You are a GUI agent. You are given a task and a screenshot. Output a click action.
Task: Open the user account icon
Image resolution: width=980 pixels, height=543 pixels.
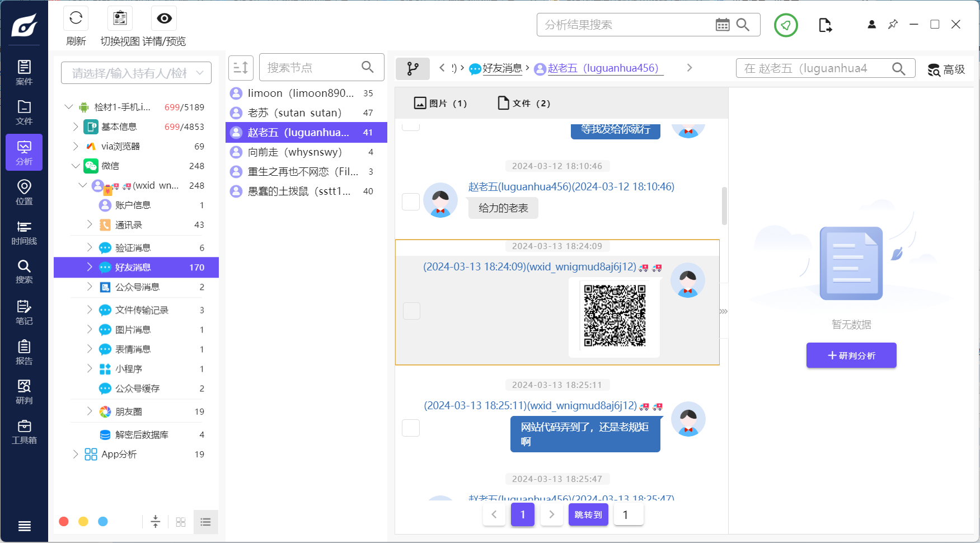pos(871,25)
